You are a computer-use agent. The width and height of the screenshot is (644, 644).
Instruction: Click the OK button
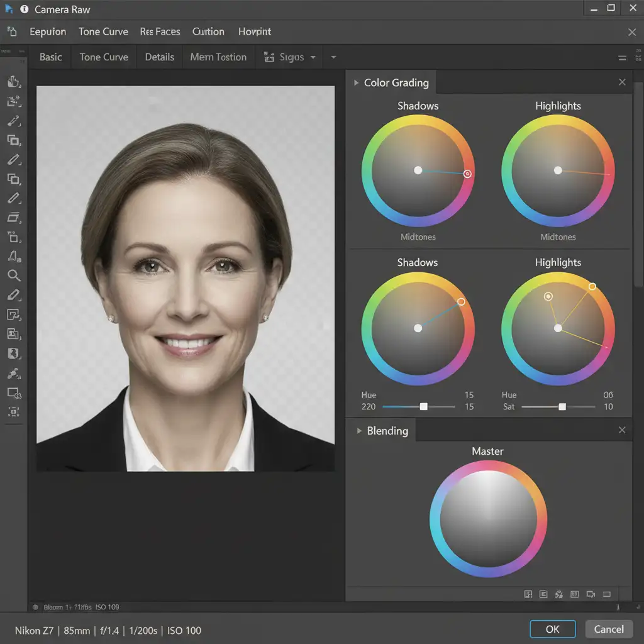552,629
